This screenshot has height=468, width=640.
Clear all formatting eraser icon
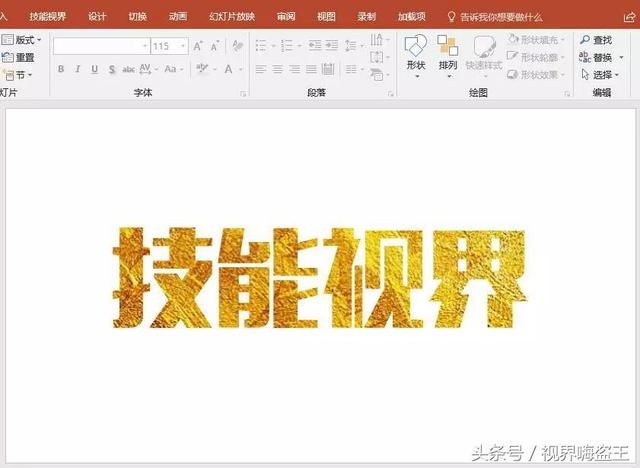point(238,46)
